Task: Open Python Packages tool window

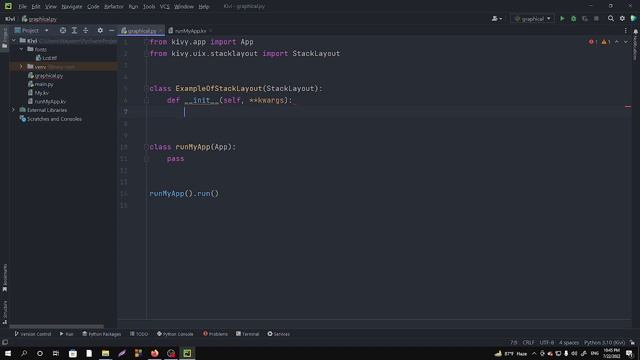Action: [101, 334]
